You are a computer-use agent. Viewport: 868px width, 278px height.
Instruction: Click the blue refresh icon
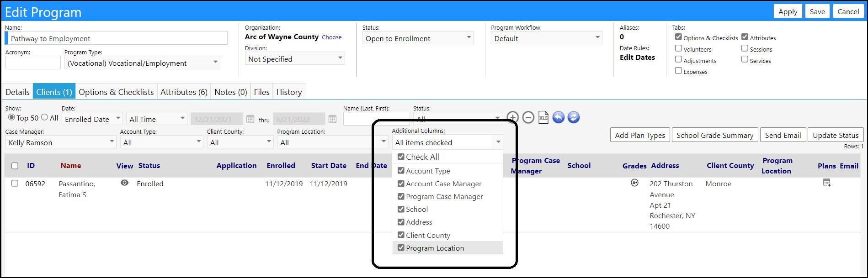[574, 117]
